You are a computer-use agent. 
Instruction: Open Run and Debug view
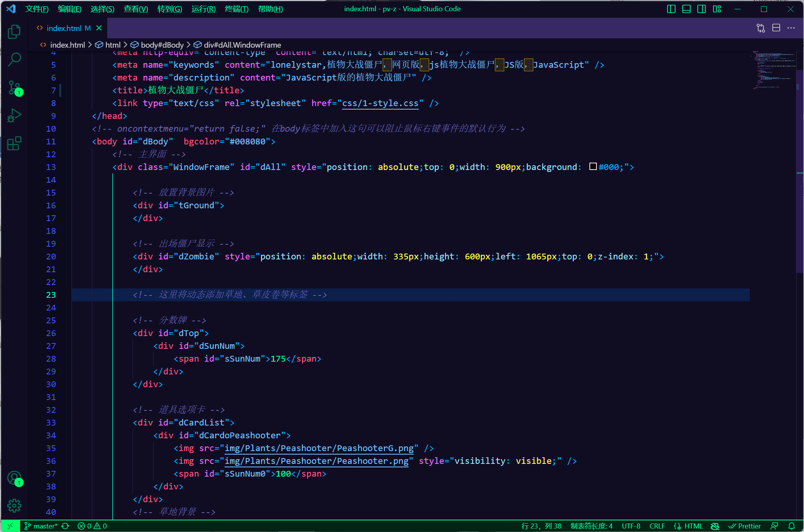point(14,116)
